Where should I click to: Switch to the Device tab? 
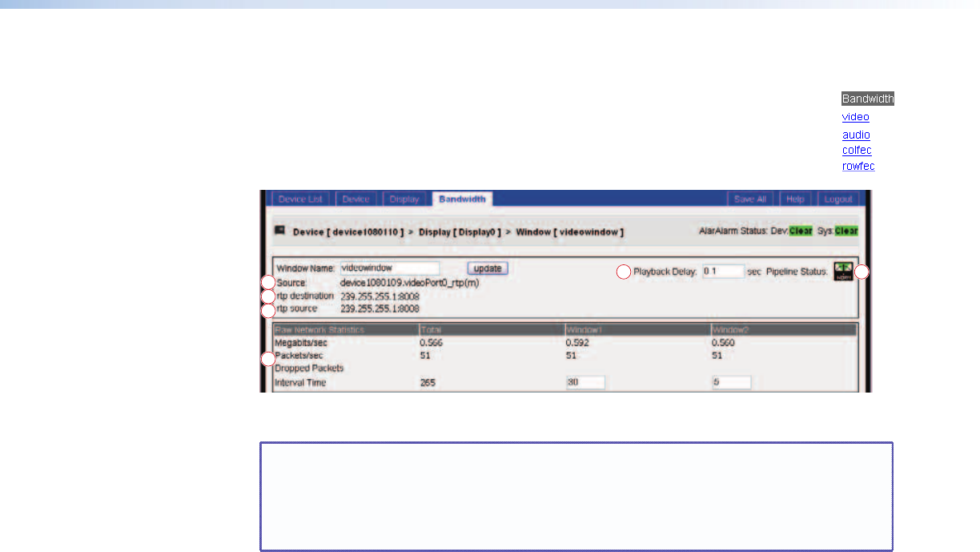point(356,199)
